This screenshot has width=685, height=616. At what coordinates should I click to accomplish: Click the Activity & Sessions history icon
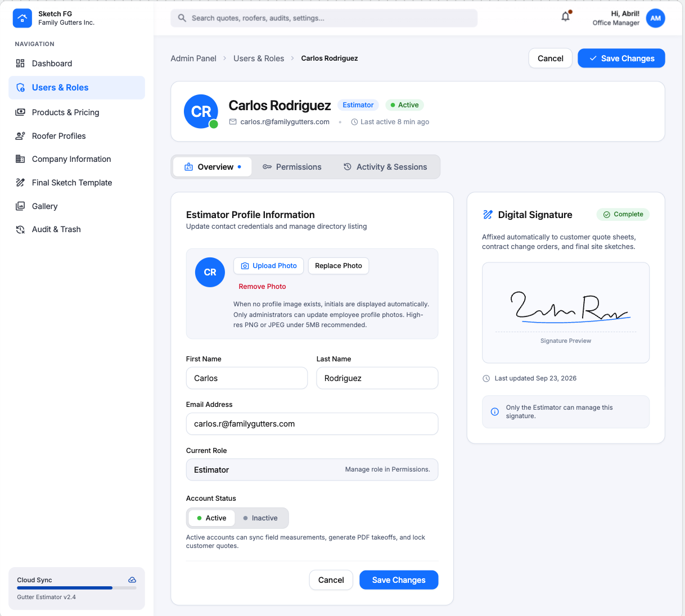point(348,167)
